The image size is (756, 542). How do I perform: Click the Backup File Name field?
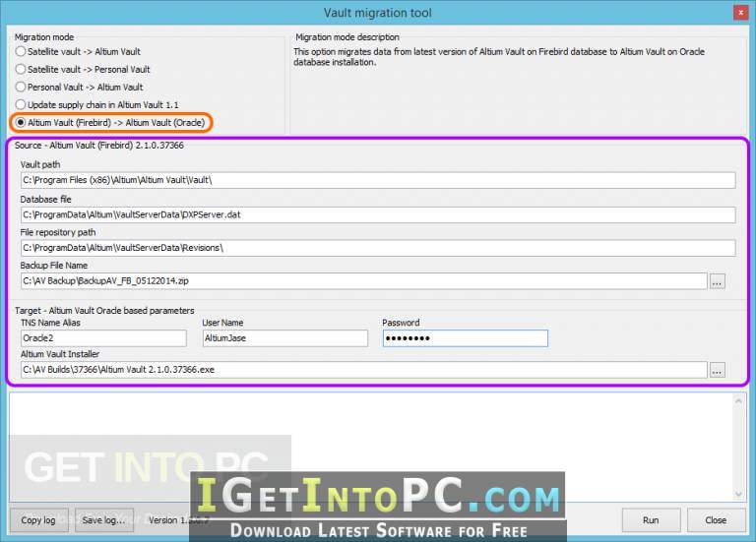click(364, 281)
